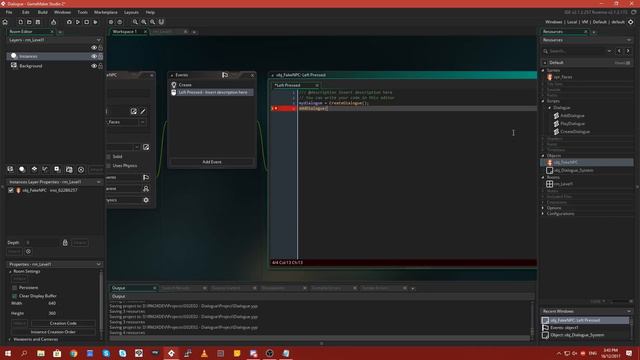Open File Explorer from the Windows taskbar
This screenshot has width=640, height=360.
[x=40, y=353]
